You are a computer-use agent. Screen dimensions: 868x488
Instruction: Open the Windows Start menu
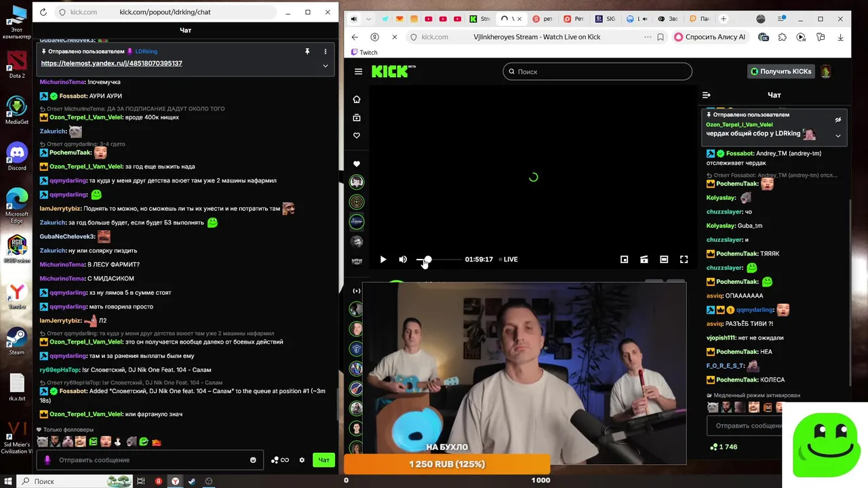tap(7, 481)
